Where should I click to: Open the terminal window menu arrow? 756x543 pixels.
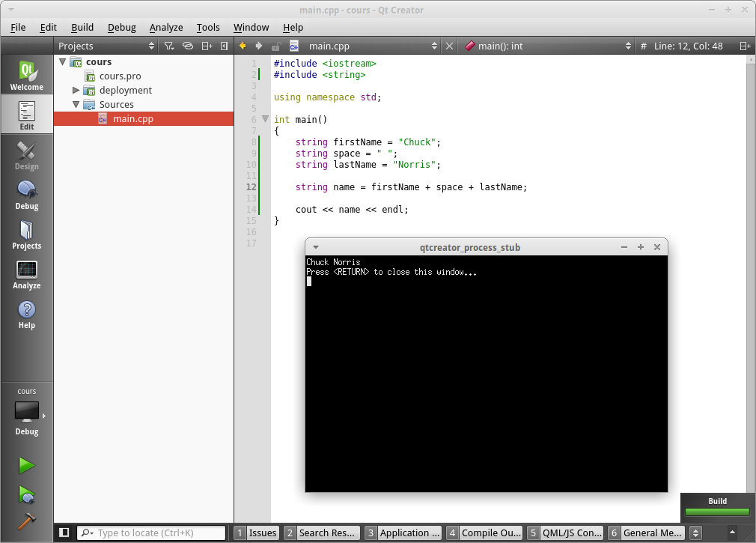click(316, 247)
